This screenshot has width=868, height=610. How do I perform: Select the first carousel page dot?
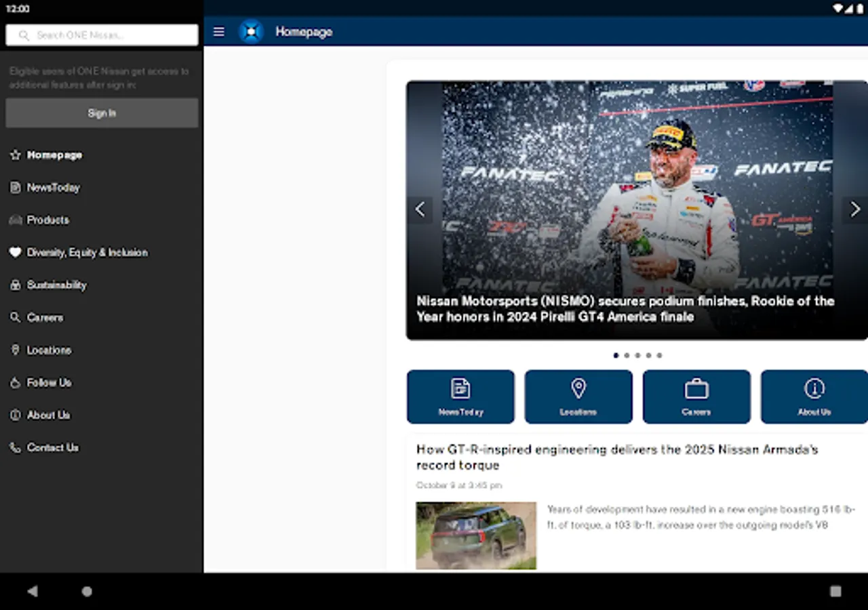pyautogui.click(x=616, y=355)
